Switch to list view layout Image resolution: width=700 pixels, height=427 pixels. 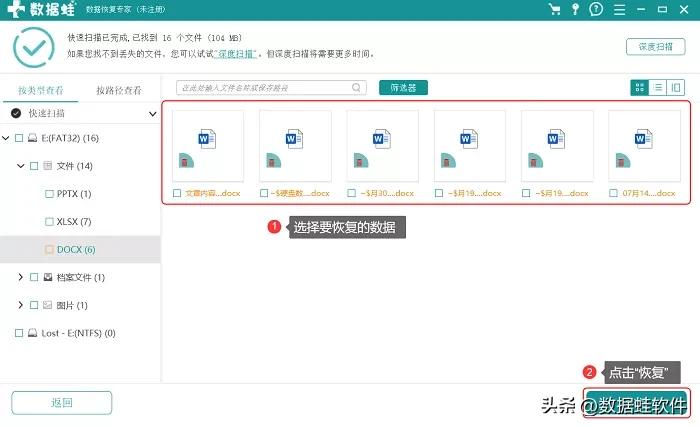[x=658, y=88]
